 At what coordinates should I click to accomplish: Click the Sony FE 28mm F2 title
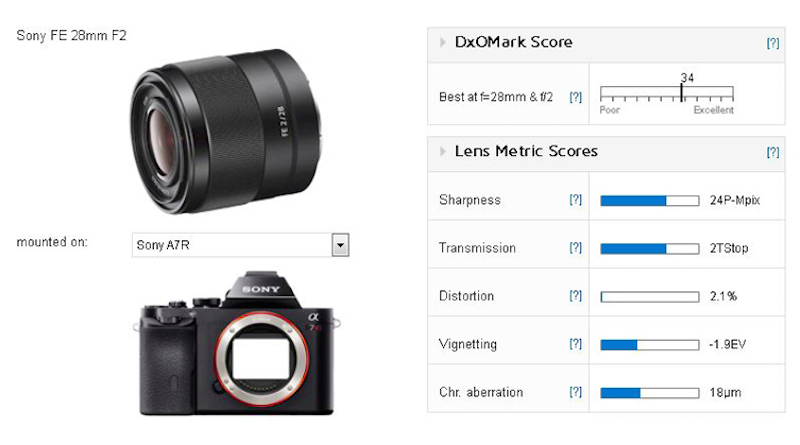click(x=71, y=35)
